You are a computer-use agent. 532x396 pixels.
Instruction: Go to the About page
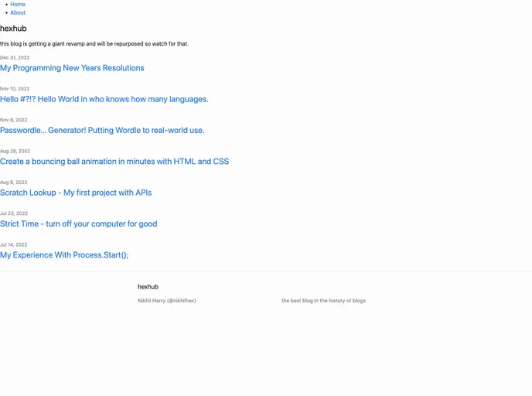(18, 13)
